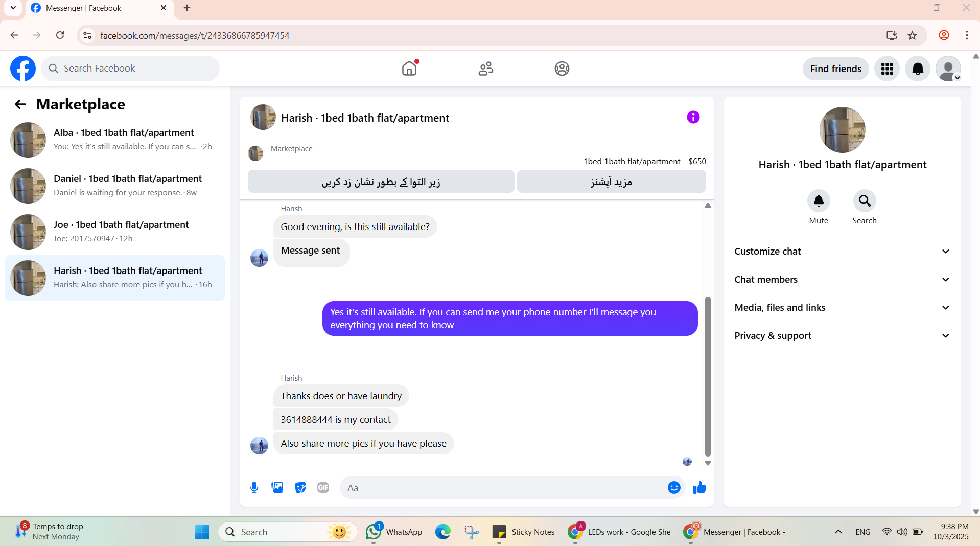
Task: Open the tab search dropdown arrow
Action: coord(13,8)
